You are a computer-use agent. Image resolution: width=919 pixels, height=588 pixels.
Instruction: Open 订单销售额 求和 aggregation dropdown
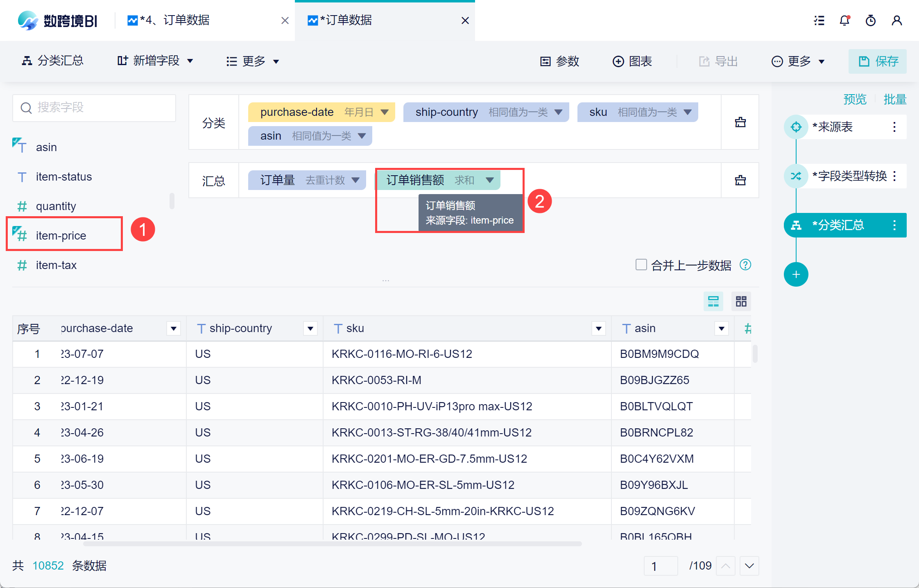coord(489,180)
